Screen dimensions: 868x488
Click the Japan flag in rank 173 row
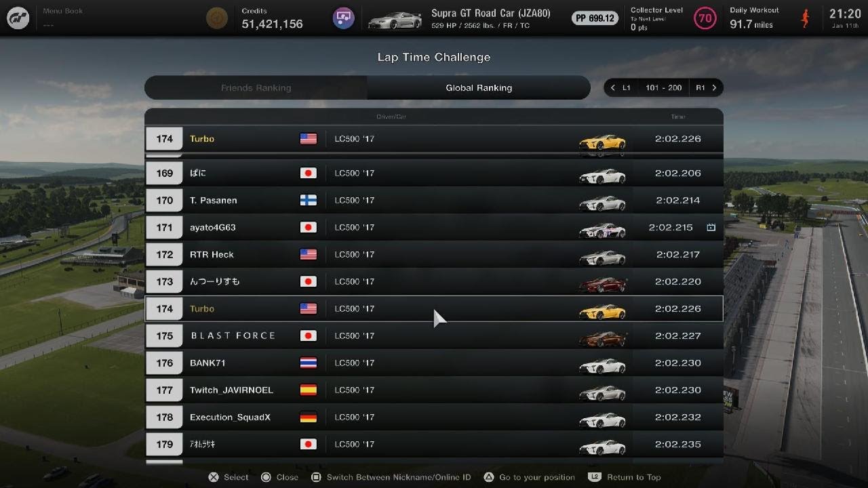(x=308, y=281)
